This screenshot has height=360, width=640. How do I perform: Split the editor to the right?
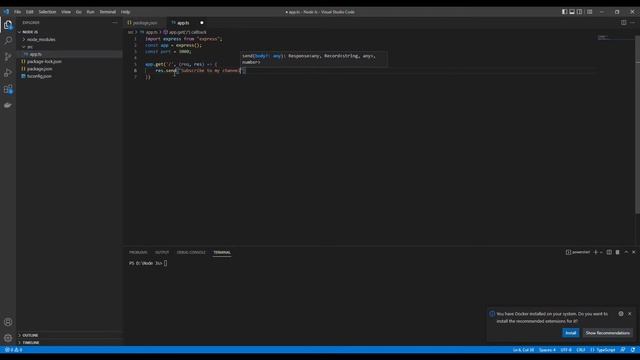tap(624, 23)
